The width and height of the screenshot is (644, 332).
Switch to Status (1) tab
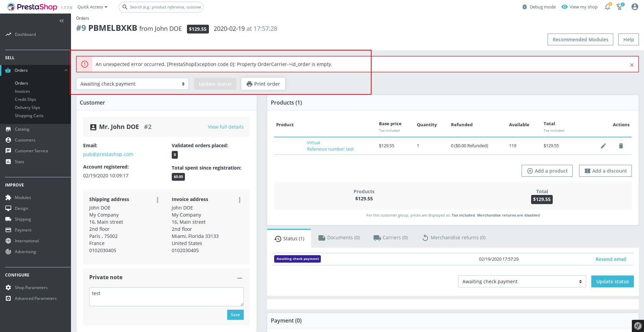tap(289, 239)
